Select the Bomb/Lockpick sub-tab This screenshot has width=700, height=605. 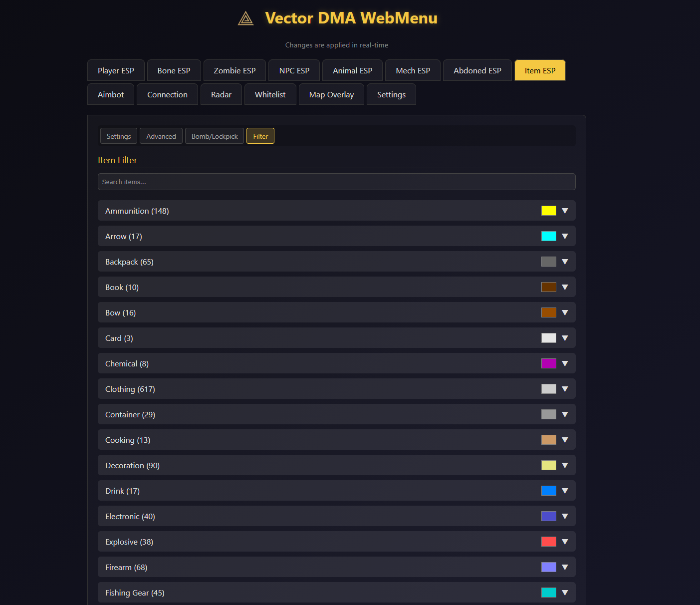215,136
